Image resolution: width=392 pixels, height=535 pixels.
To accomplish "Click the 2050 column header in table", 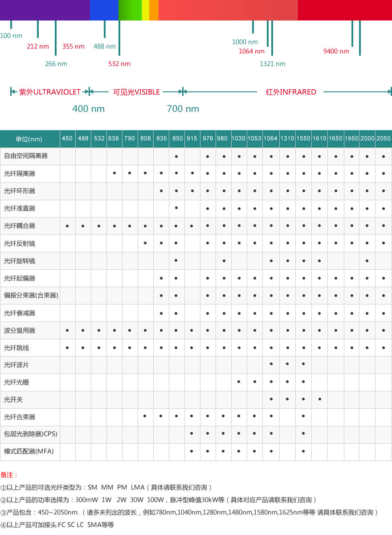I will click(x=383, y=139).
